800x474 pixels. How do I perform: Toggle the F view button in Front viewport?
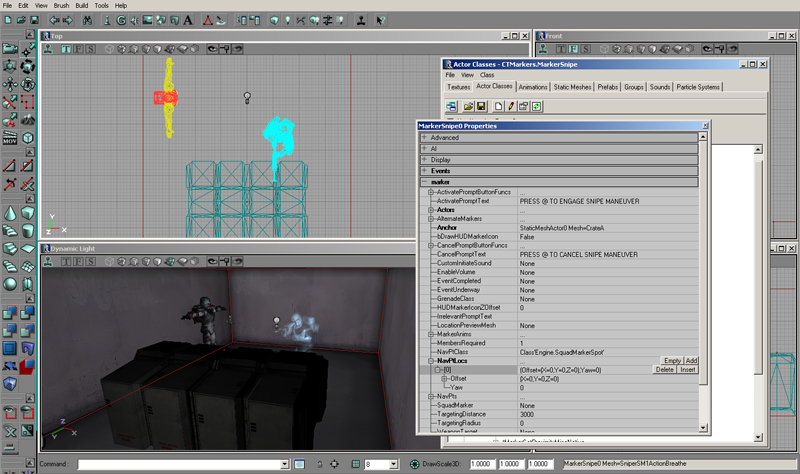click(x=573, y=49)
